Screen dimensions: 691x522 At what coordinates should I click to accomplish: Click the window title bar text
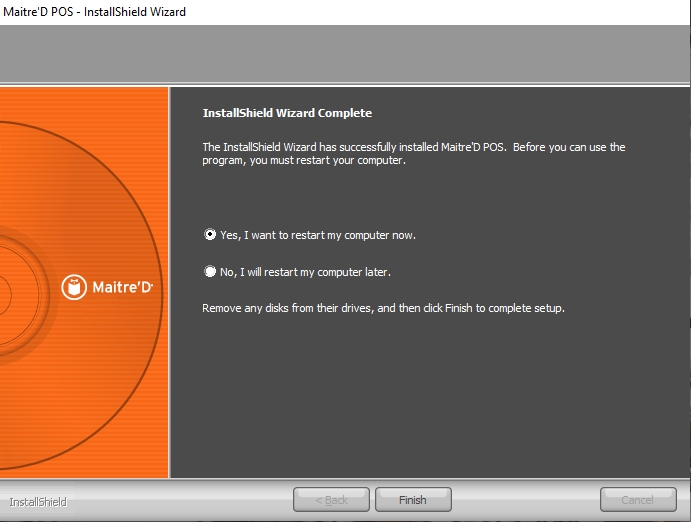[x=93, y=12]
